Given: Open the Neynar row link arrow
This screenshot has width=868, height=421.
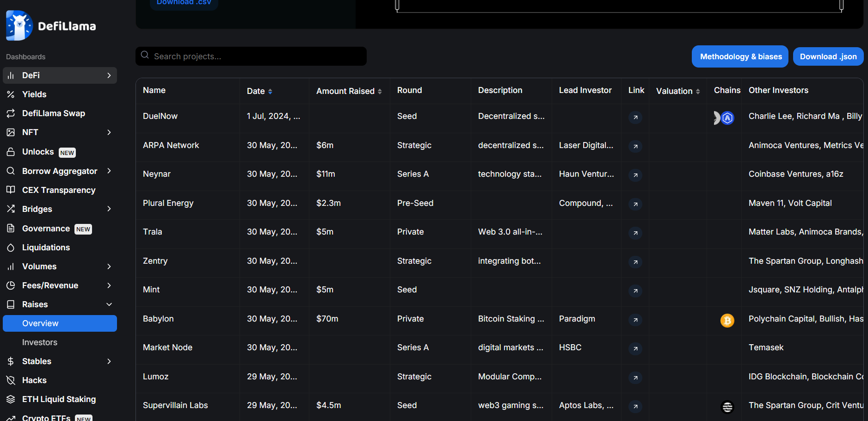Looking at the screenshot, I should click(x=635, y=175).
